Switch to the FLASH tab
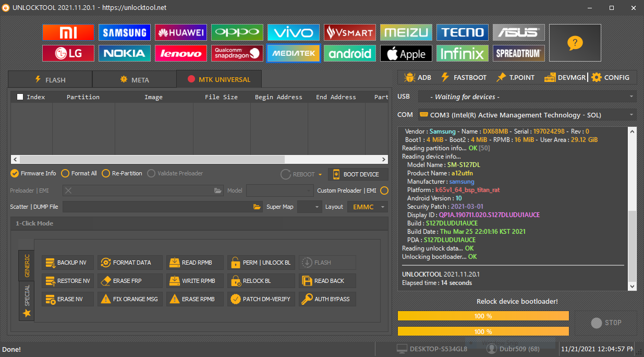 (50, 80)
